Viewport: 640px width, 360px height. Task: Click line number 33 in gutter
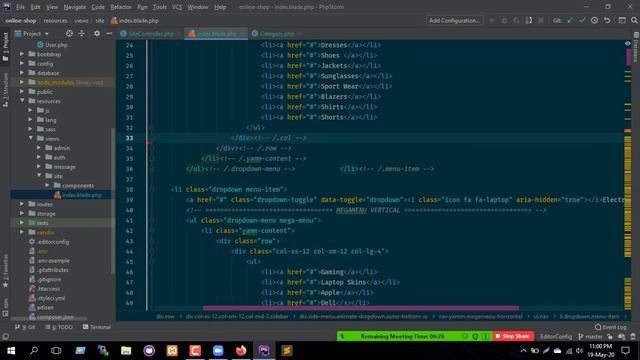point(129,138)
